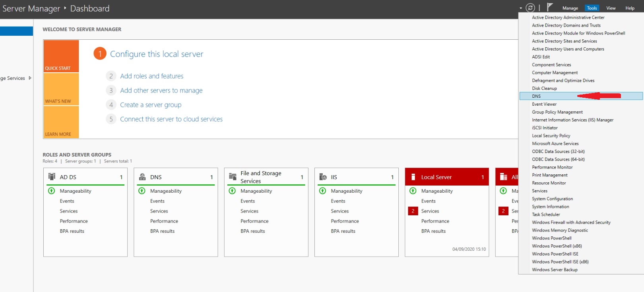Select the WHAT'S NEW tab tile
Image resolution: width=644 pixels, height=292 pixels.
click(x=61, y=89)
